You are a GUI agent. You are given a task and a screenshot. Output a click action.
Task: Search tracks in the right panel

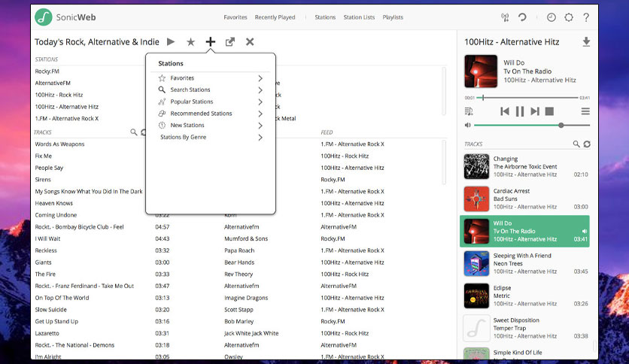576,144
